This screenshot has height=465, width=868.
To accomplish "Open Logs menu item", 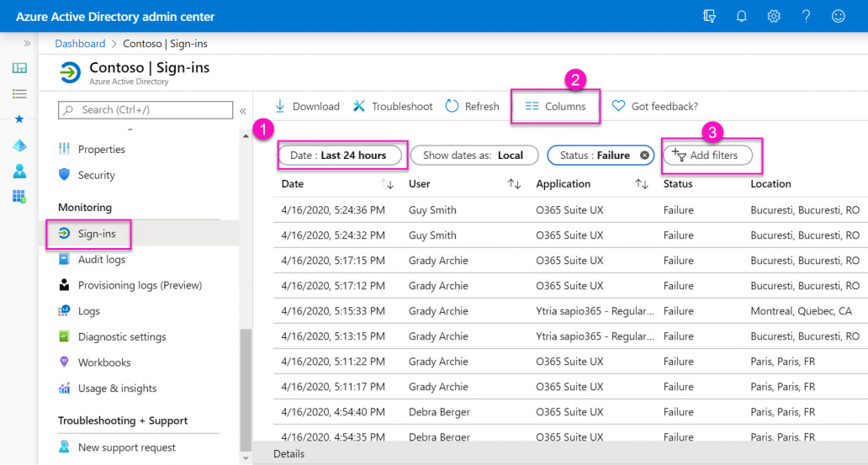I will point(88,310).
